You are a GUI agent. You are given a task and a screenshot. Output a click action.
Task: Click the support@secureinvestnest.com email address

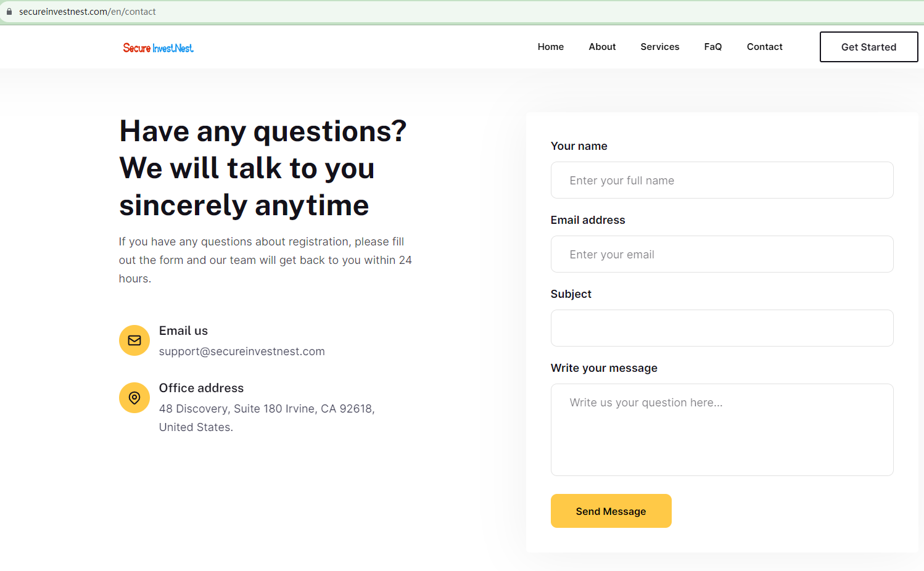coord(242,351)
